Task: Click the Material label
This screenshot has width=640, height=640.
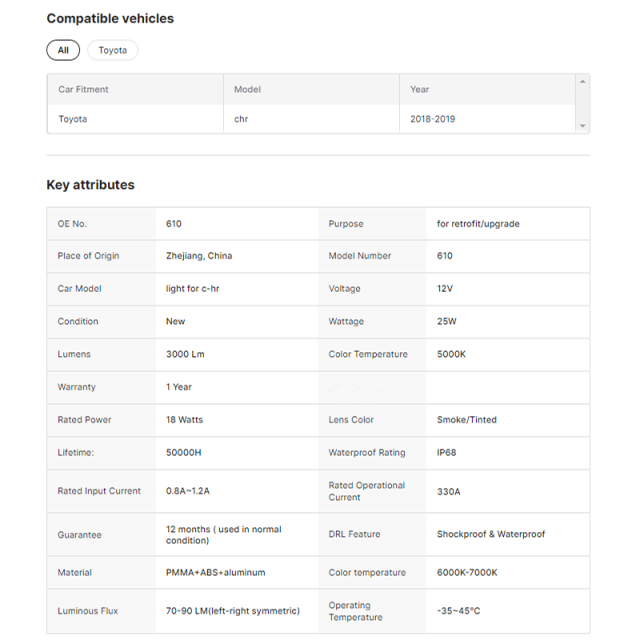Action: 74,572
